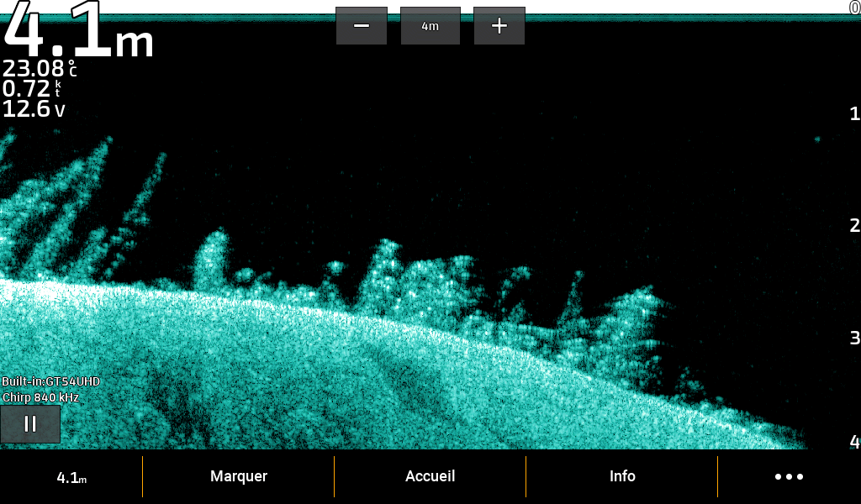Tap the 2 mark on depth scale
This screenshot has width=861, height=504.
[x=854, y=225]
